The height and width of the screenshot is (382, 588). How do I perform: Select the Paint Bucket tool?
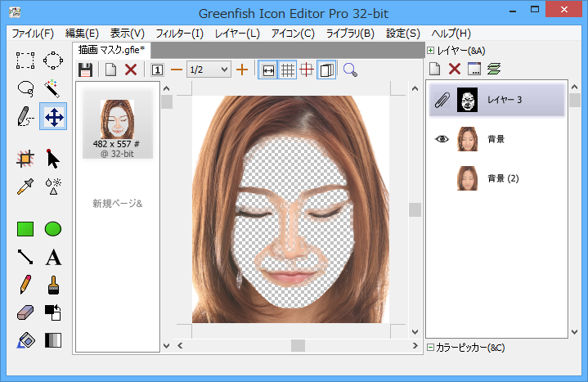[x=25, y=340]
